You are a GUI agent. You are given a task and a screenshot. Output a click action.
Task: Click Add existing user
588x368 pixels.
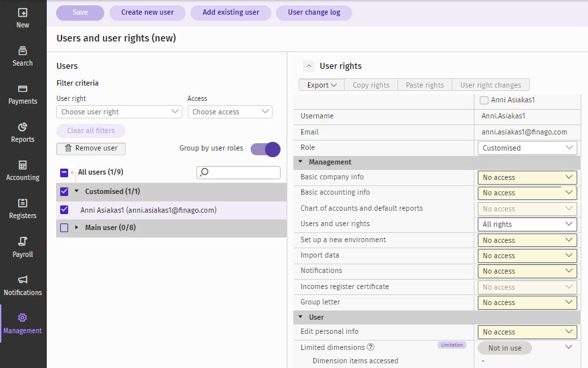pos(231,13)
